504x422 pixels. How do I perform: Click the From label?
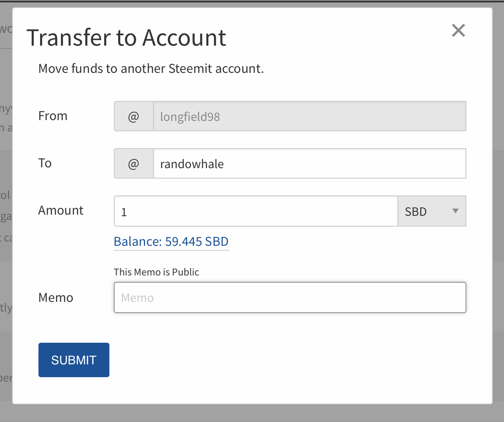coord(53,116)
